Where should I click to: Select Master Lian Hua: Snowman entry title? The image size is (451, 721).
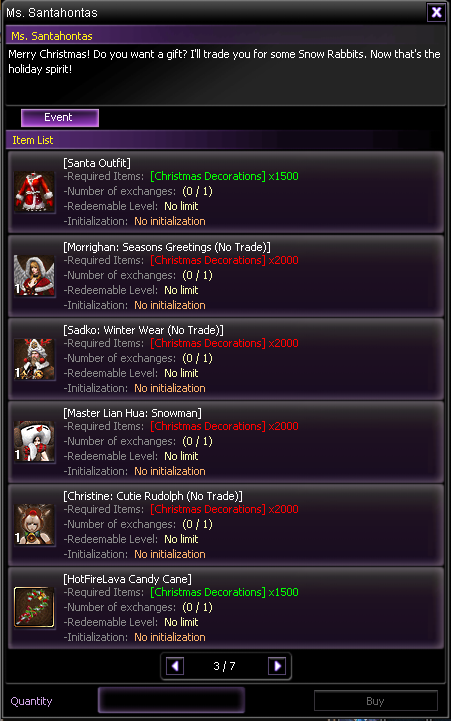(x=132, y=413)
